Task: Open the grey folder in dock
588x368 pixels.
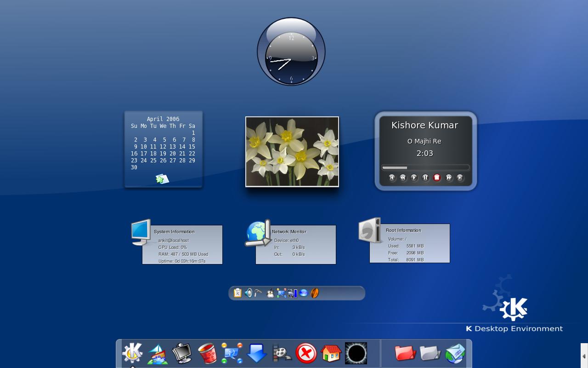Action: 430,353
